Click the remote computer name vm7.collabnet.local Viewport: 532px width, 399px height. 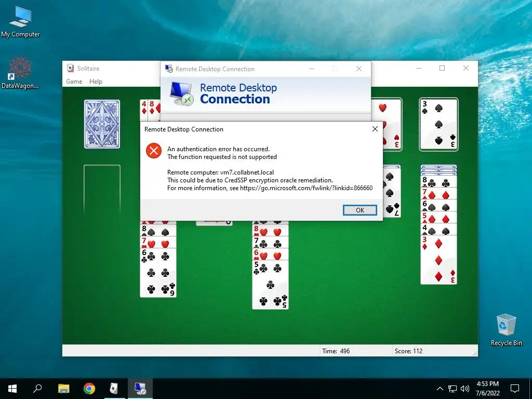tap(247, 172)
